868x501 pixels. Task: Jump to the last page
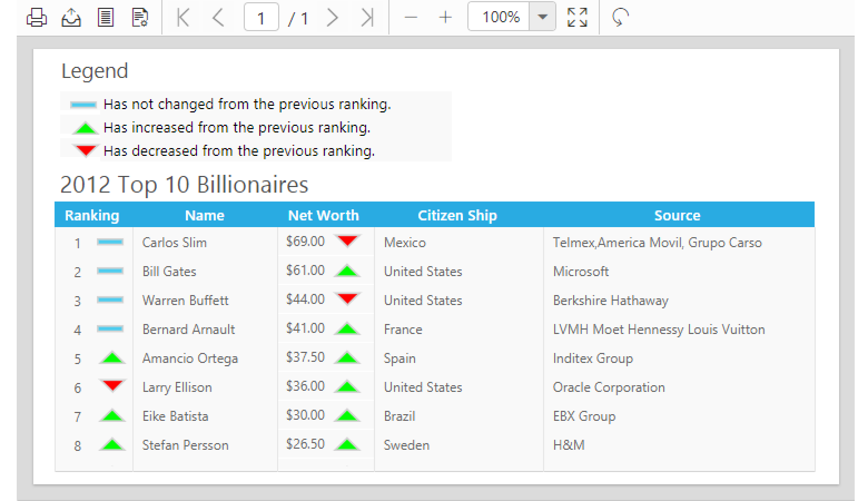pyautogui.click(x=367, y=18)
